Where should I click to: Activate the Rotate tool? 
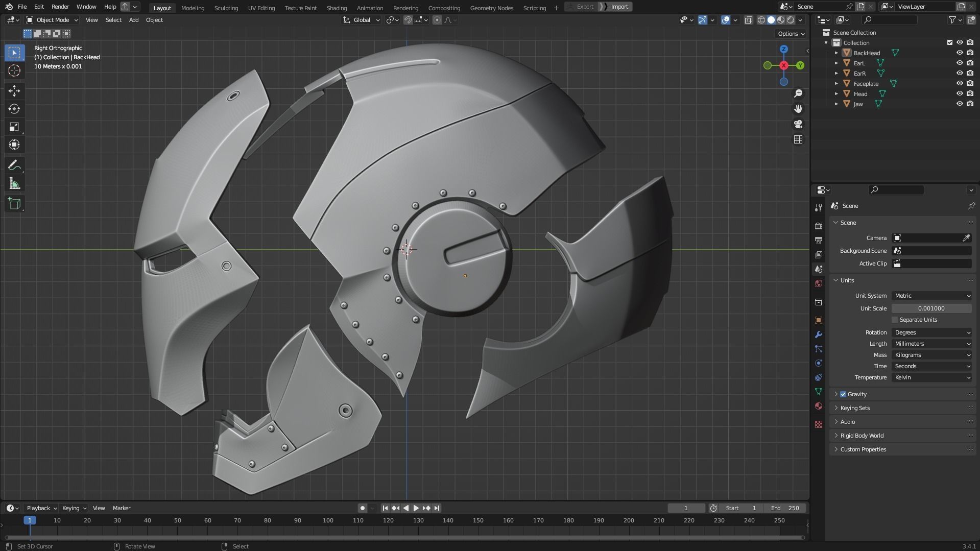point(14,109)
